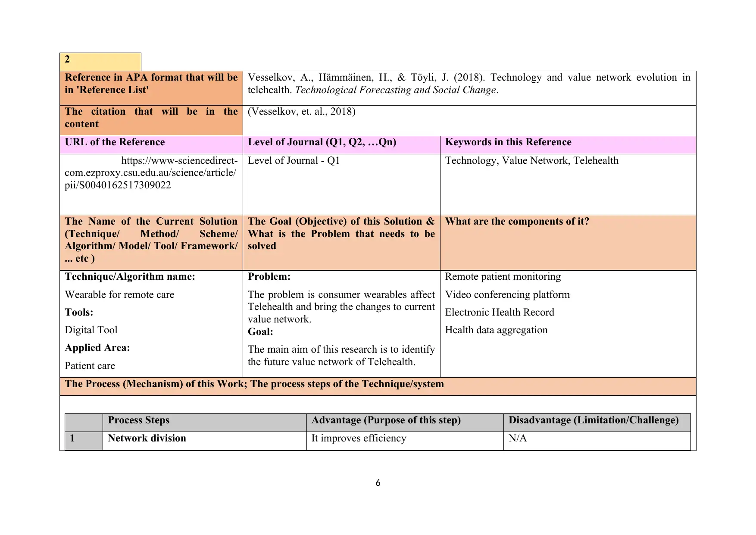Click step number '1' cell
The image size is (756, 535).
click(x=84, y=441)
